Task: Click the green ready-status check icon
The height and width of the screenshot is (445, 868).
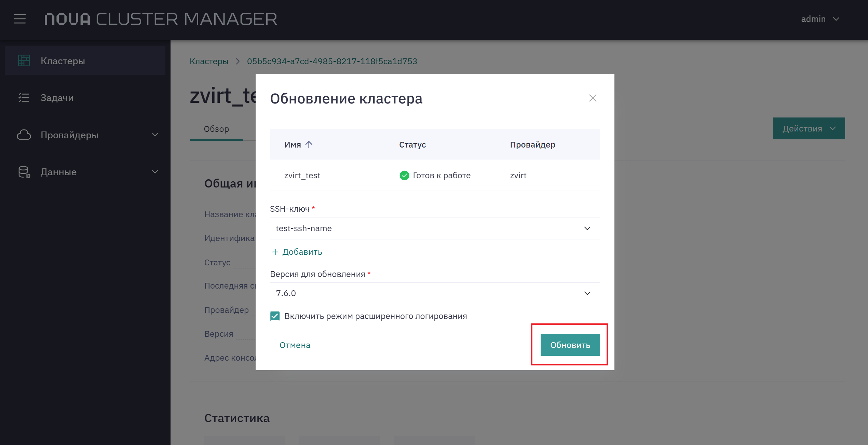Action: click(x=404, y=175)
